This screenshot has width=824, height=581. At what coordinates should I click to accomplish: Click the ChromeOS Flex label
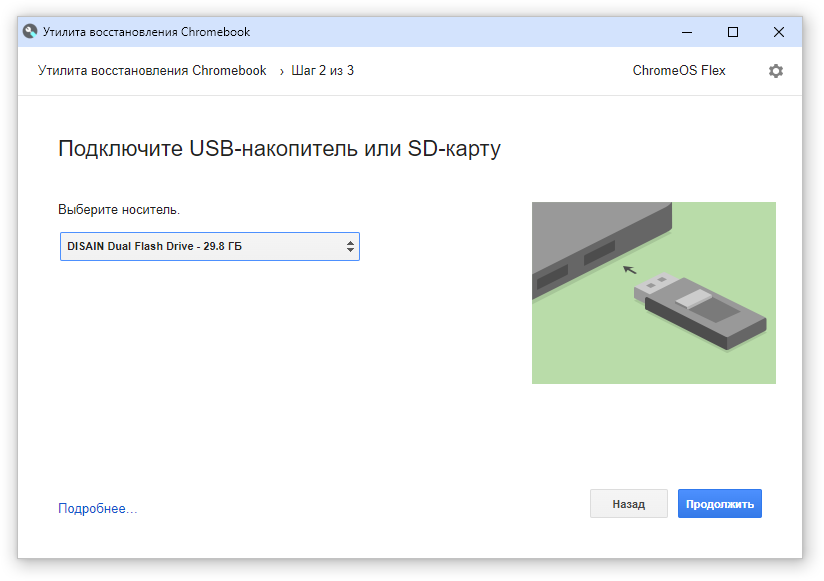[679, 70]
